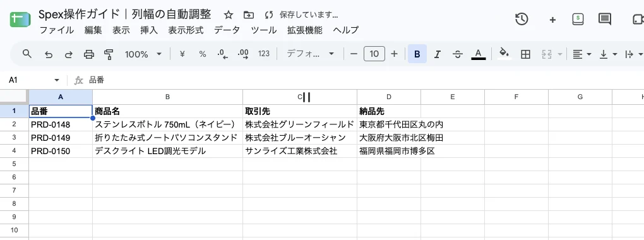Select cell 大阪府大阪市北区梅田
The image size is (644, 240).
coord(389,137)
